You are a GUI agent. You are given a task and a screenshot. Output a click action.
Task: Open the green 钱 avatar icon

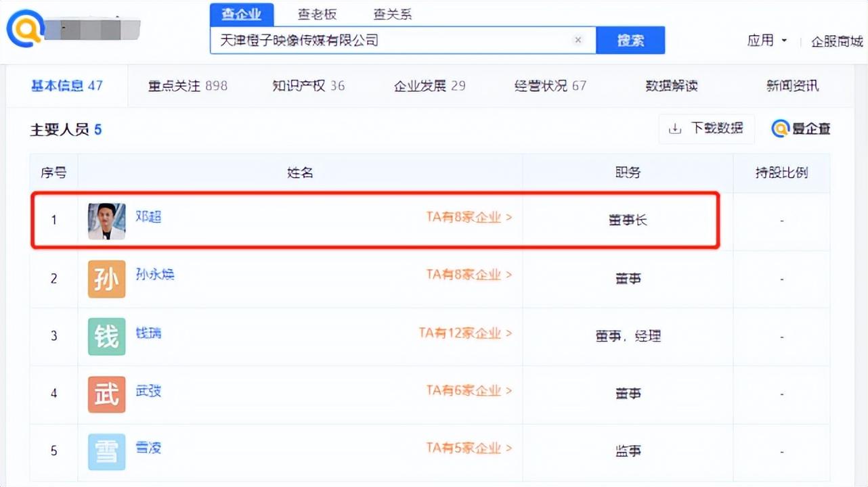point(106,336)
